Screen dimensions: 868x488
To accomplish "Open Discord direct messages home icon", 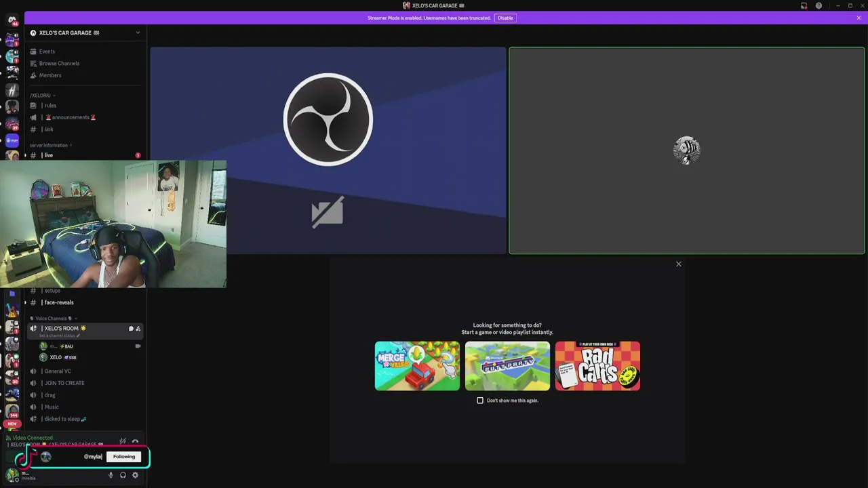I will 12,20.
